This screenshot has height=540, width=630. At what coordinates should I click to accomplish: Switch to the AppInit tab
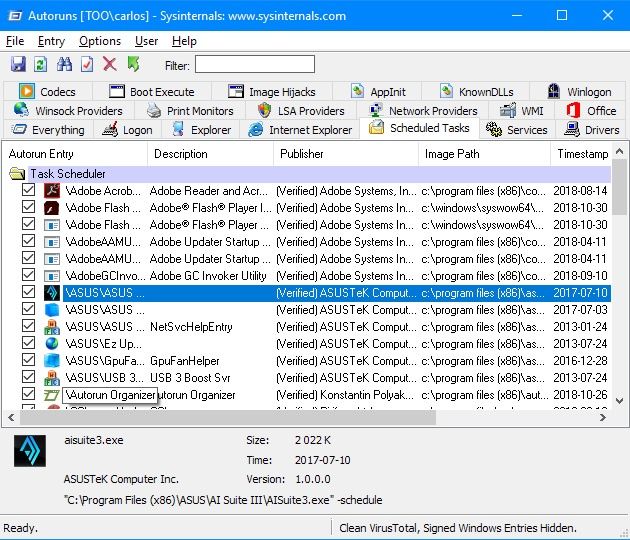378,92
